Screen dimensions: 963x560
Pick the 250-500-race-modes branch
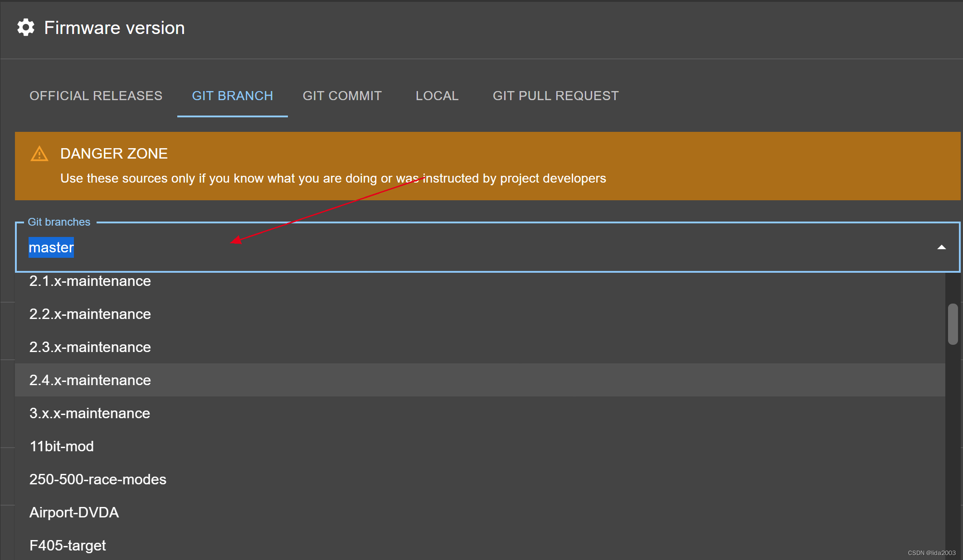(x=98, y=480)
